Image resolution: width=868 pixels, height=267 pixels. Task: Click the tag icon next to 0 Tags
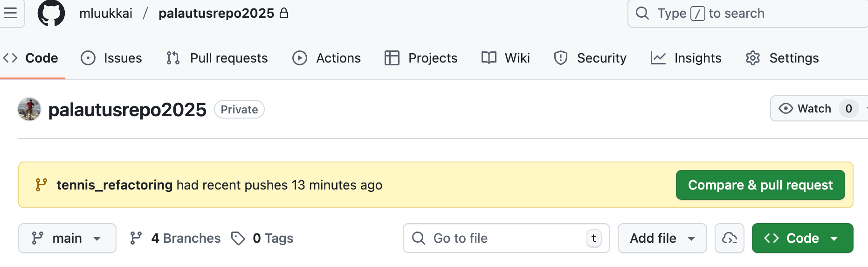tap(238, 238)
